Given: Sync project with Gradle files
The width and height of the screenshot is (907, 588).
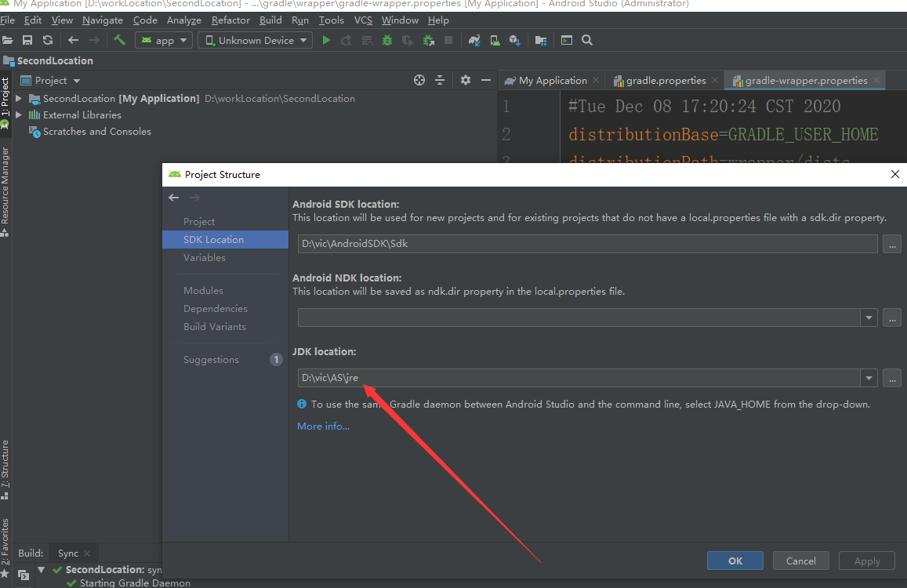Looking at the screenshot, I should point(475,40).
